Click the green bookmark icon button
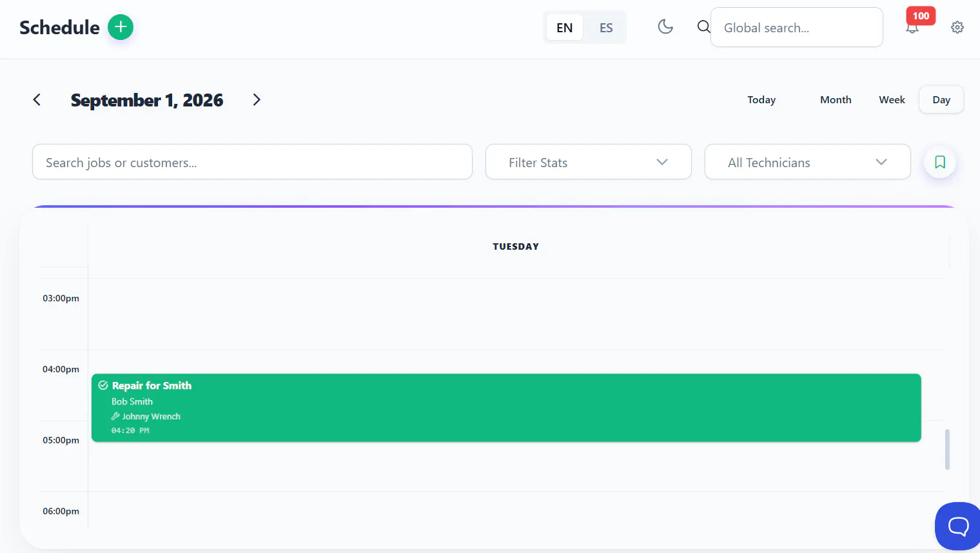 point(940,162)
